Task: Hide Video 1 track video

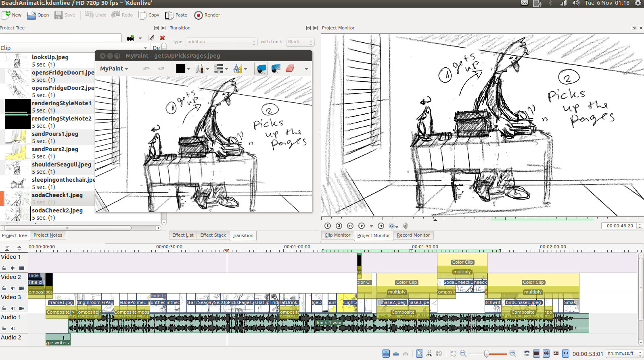Action: [x=22, y=268]
